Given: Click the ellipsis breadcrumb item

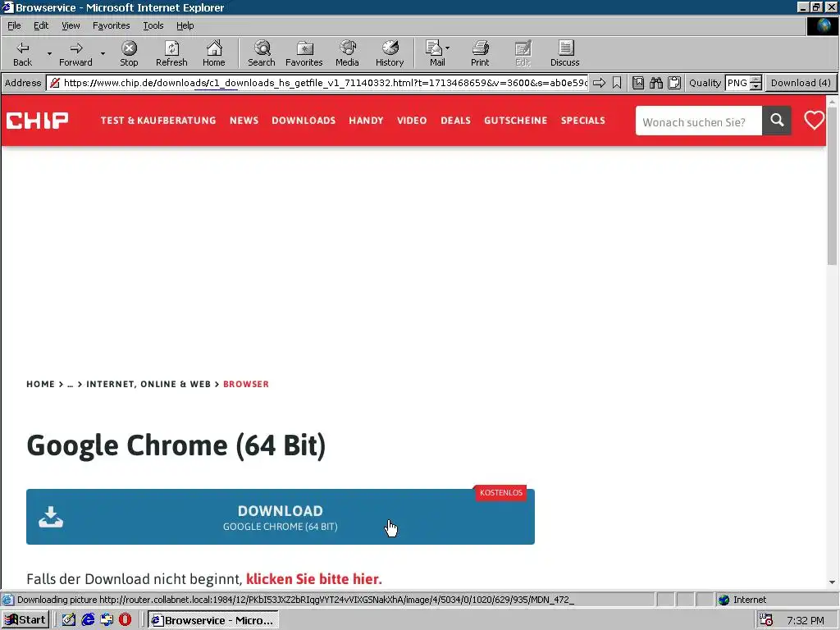Looking at the screenshot, I should click(x=71, y=384).
